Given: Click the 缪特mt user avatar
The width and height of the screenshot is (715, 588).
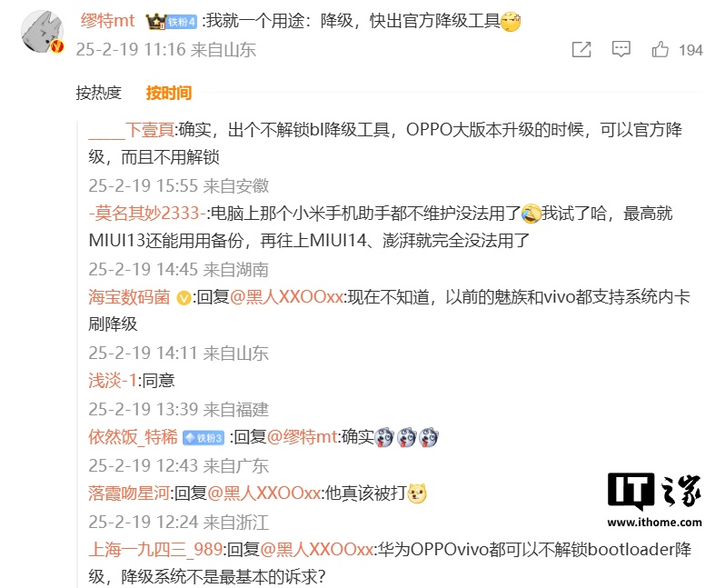Looking at the screenshot, I should [42, 32].
